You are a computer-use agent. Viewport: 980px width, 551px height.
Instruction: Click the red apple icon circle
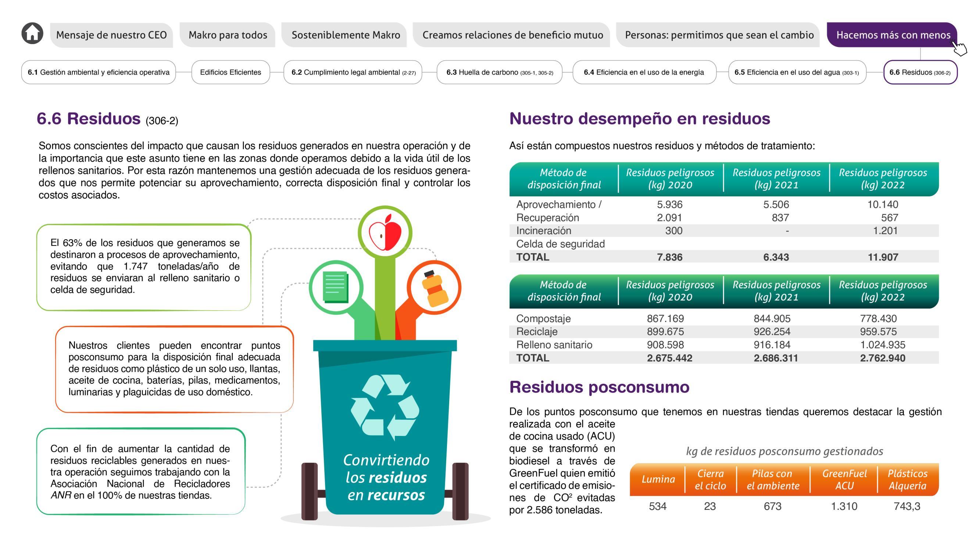(385, 233)
